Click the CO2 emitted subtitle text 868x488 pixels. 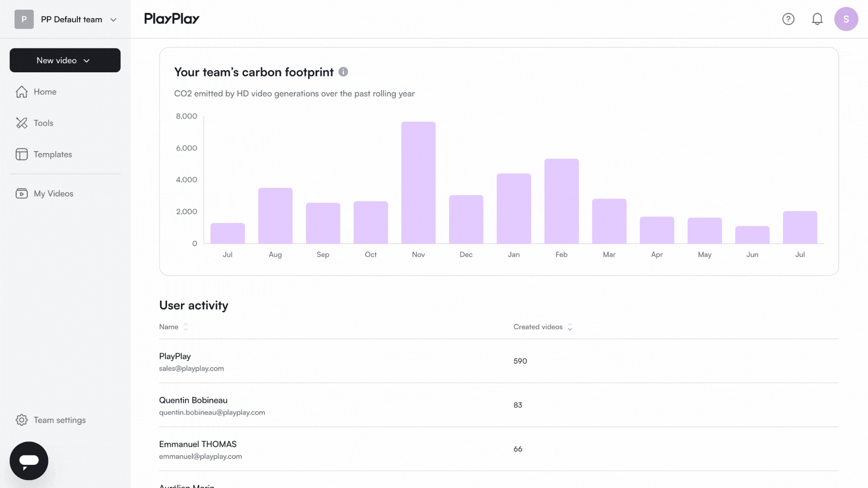click(x=294, y=94)
